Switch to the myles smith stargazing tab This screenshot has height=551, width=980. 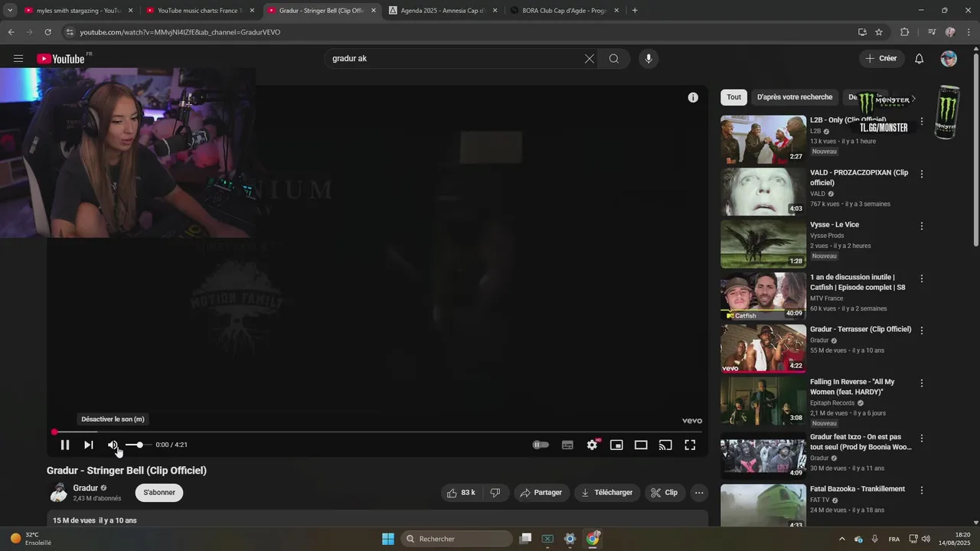point(79,11)
